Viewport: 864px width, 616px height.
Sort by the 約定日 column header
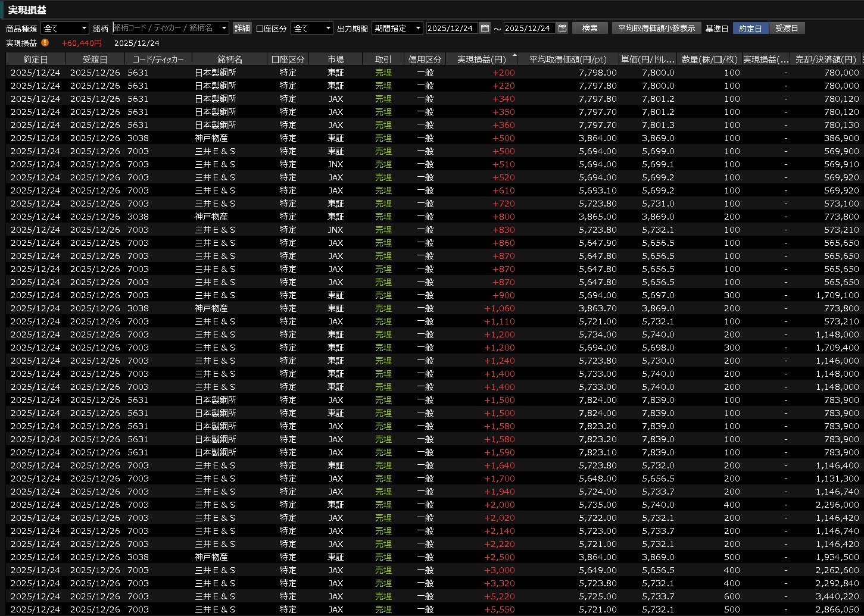click(x=35, y=59)
